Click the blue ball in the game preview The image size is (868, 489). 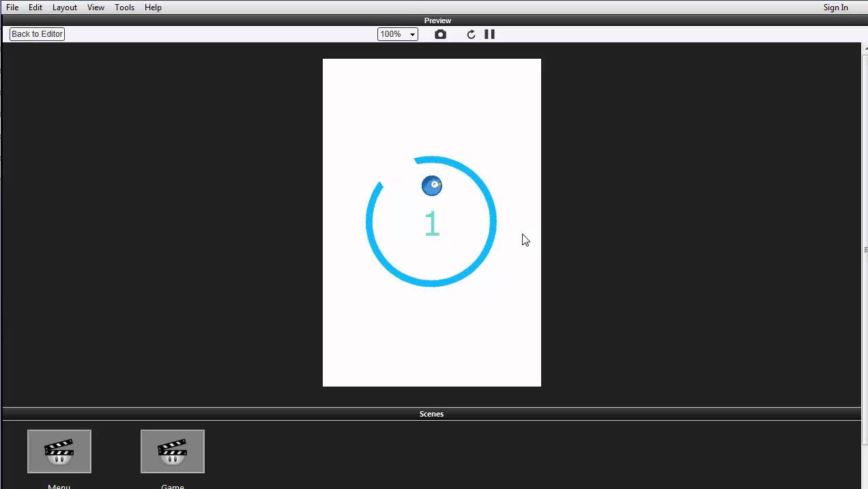(x=432, y=186)
